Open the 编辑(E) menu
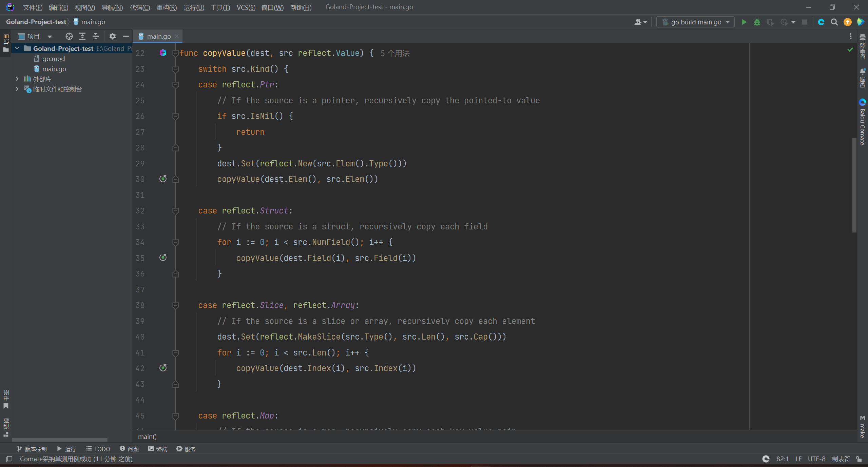This screenshot has height=467, width=868. (58, 7)
